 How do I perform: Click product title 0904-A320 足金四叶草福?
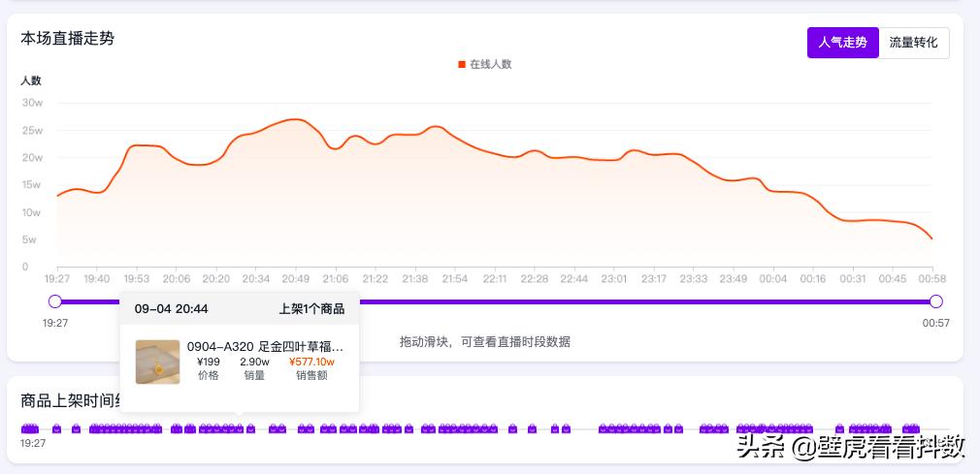click(x=265, y=347)
